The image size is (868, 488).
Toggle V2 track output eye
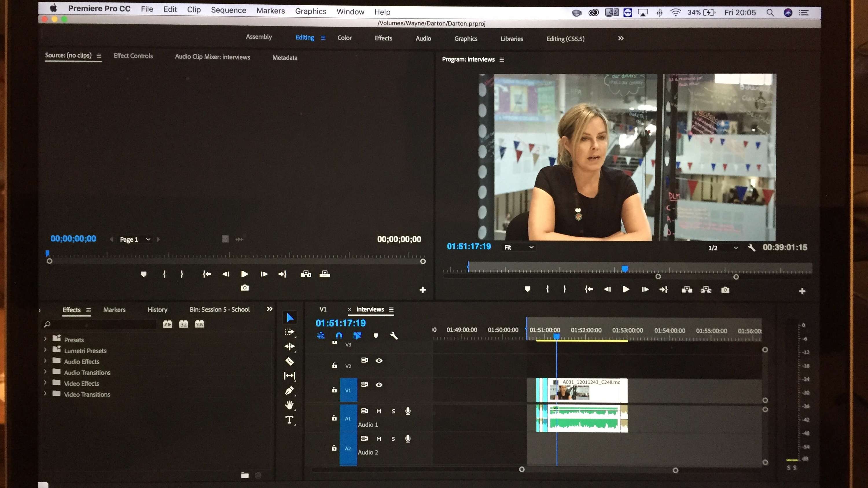tap(379, 360)
